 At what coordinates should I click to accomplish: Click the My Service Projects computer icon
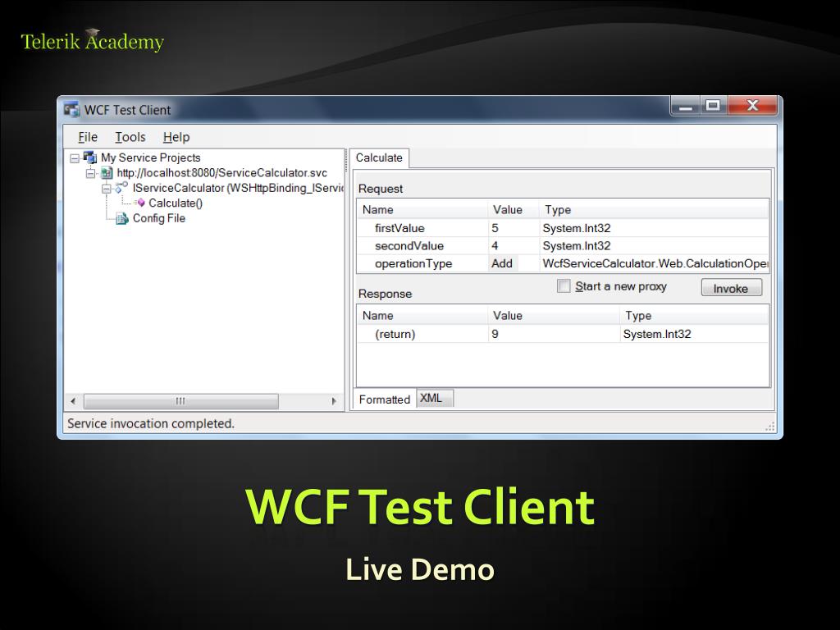(90, 157)
